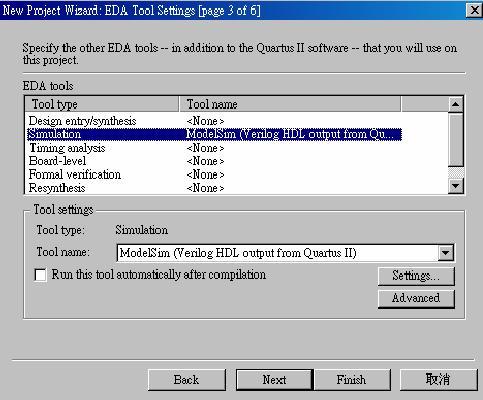Open the simulation Settings dialog

click(416, 276)
